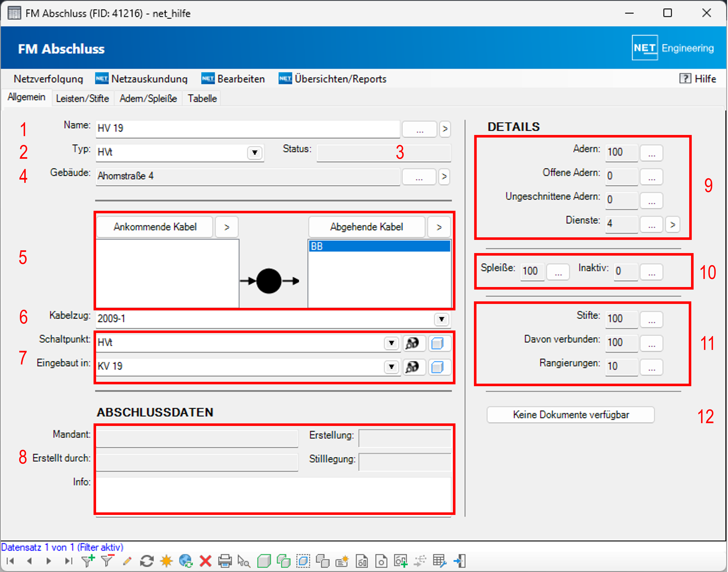Click Keine Dokumente verfügbar button
The height and width of the screenshot is (572, 728).
[x=570, y=415]
